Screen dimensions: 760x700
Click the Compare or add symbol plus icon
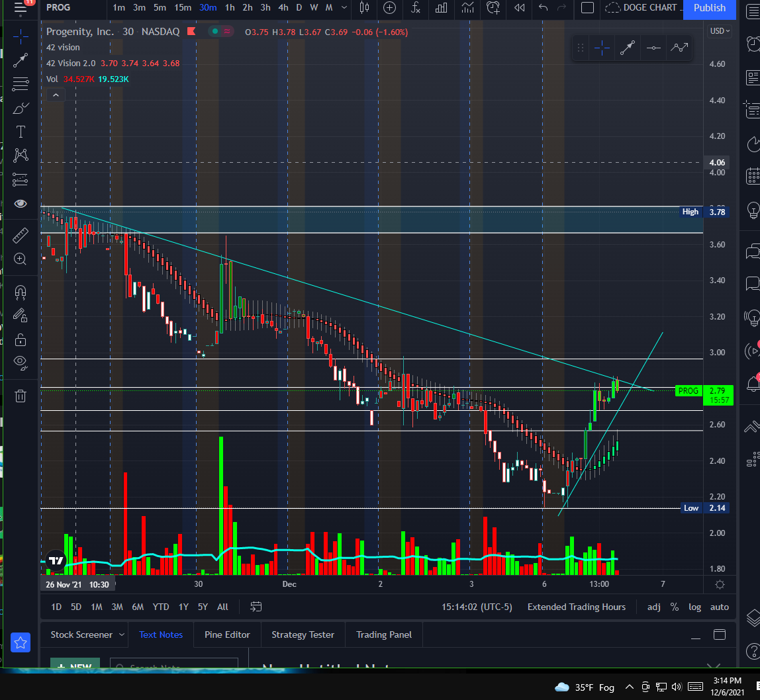[x=390, y=8]
